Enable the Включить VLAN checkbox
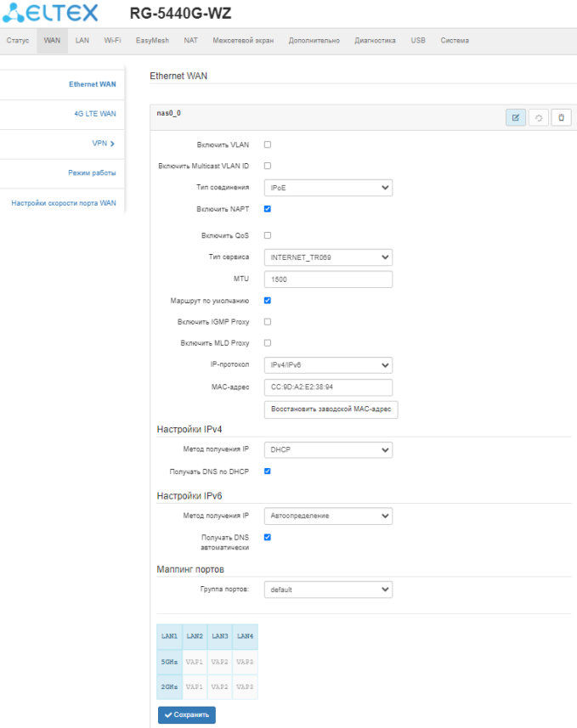This screenshot has width=577, height=728. pos(268,145)
